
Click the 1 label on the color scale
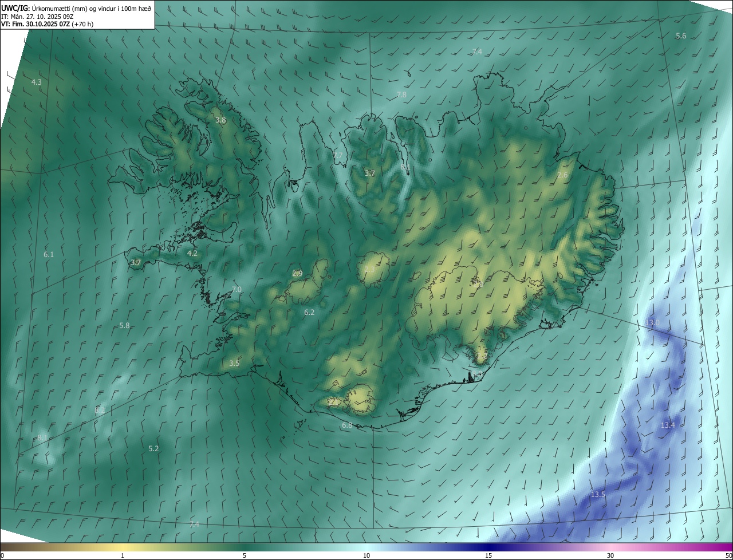(x=123, y=556)
